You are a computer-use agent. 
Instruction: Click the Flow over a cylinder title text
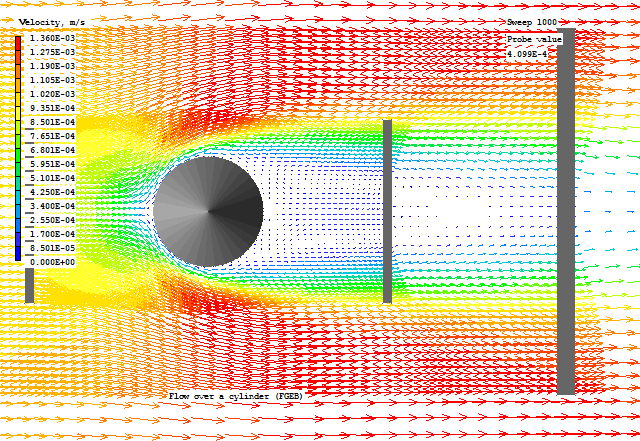pos(235,396)
